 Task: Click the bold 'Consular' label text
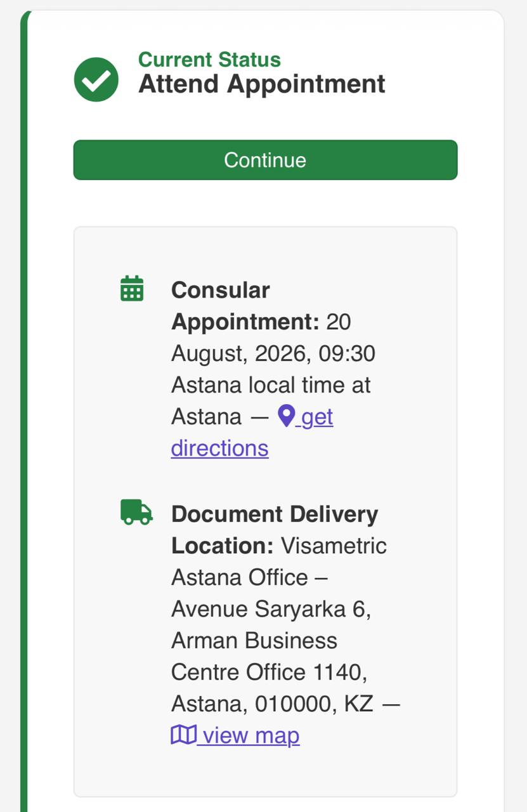pyautogui.click(x=221, y=290)
